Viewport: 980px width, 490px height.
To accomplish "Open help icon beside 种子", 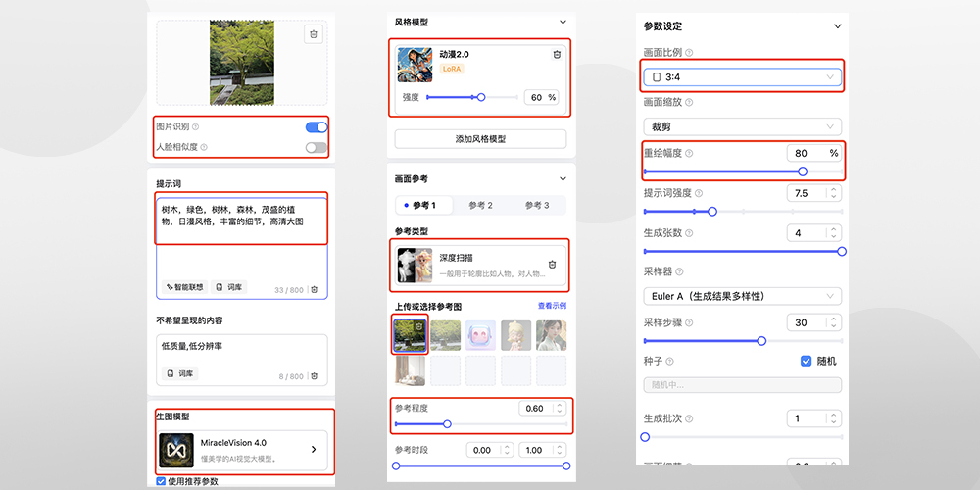I will coord(670,362).
